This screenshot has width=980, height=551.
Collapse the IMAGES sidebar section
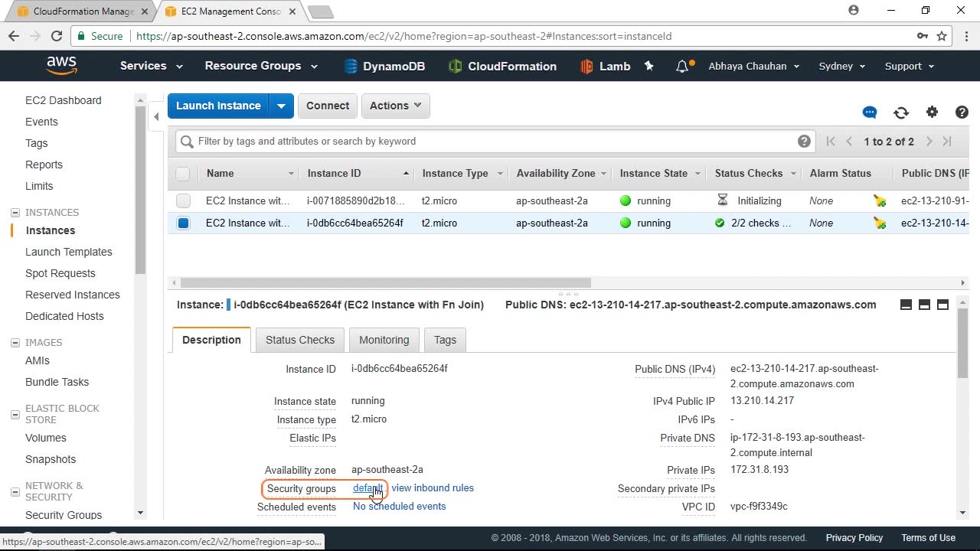[15, 343]
